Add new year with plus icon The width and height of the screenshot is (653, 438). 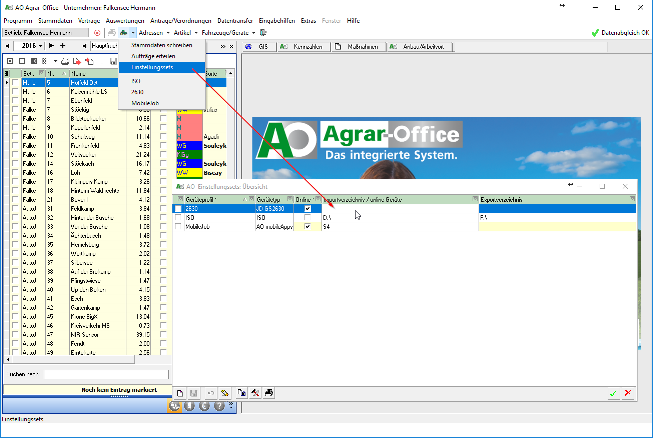pyautogui.click(x=62, y=46)
